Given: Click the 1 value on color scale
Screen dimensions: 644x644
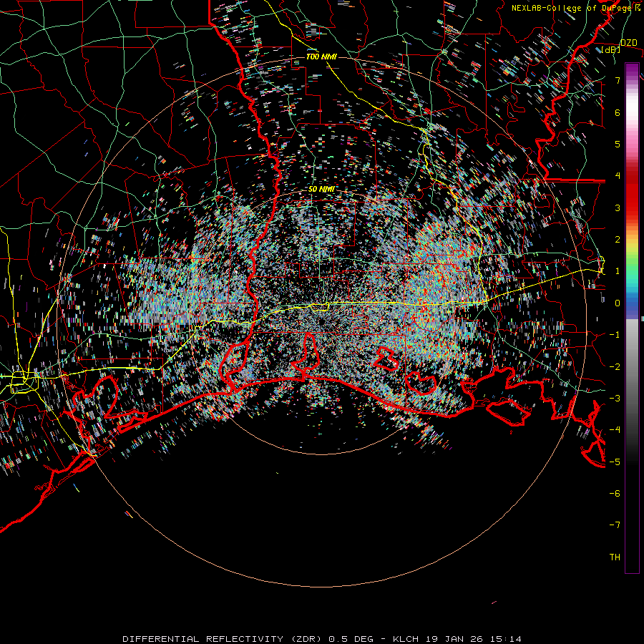Looking at the screenshot, I should [618, 271].
